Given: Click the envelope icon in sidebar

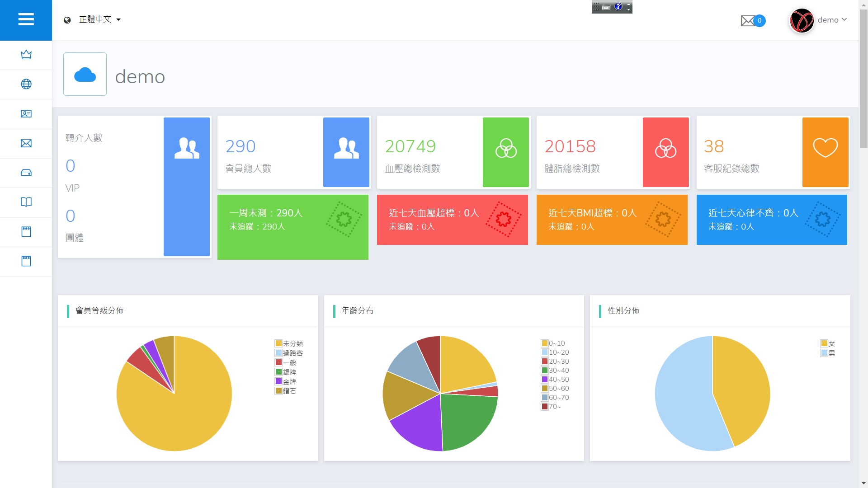Looking at the screenshot, I should [x=26, y=143].
